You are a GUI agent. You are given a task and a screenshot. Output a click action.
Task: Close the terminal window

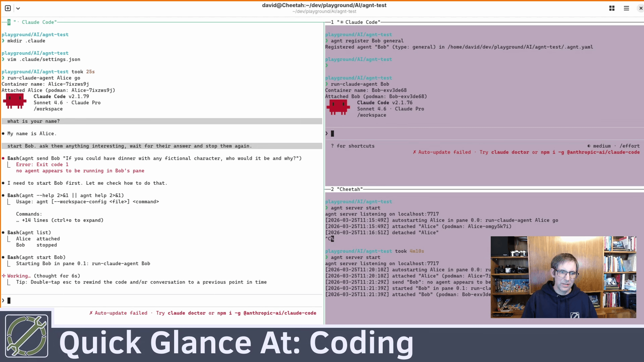(x=640, y=8)
